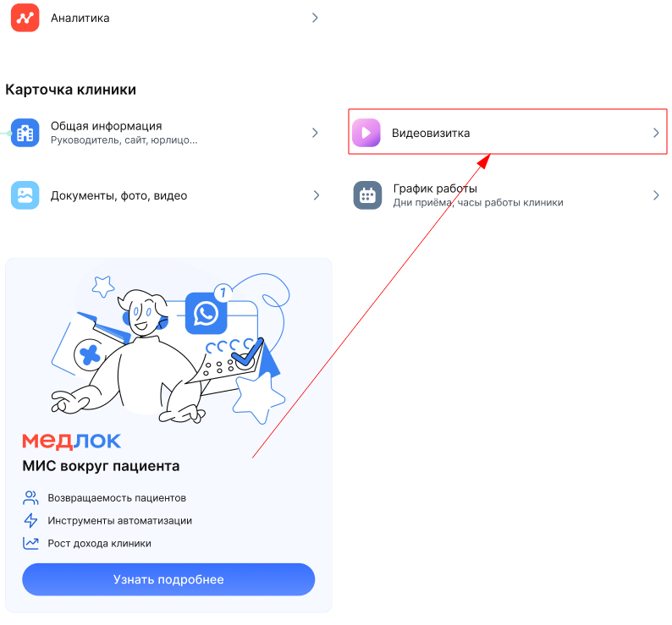This screenshot has width=672, height=625.
Task: Open the Аналитика menu item
Action: pyautogui.click(x=165, y=18)
